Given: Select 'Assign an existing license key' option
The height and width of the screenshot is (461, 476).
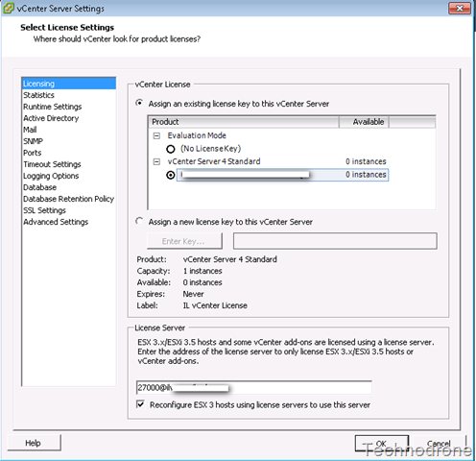Looking at the screenshot, I should (139, 103).
